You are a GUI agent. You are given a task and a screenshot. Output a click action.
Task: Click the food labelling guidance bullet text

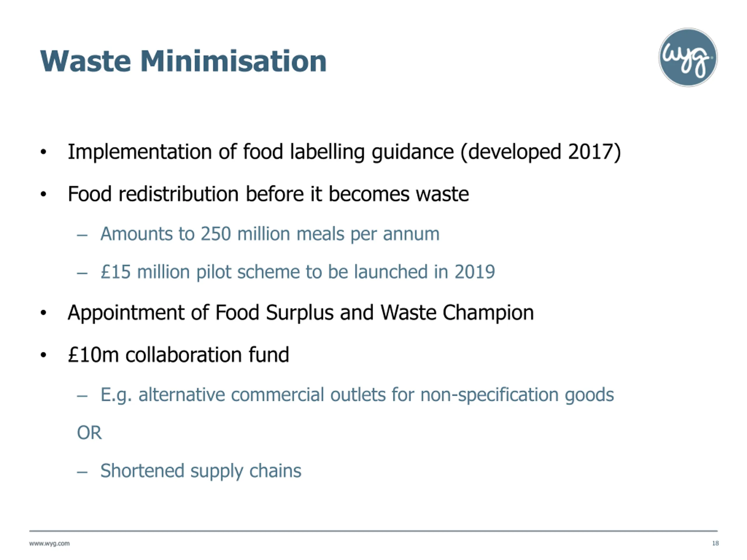click(x=344, y=152)
